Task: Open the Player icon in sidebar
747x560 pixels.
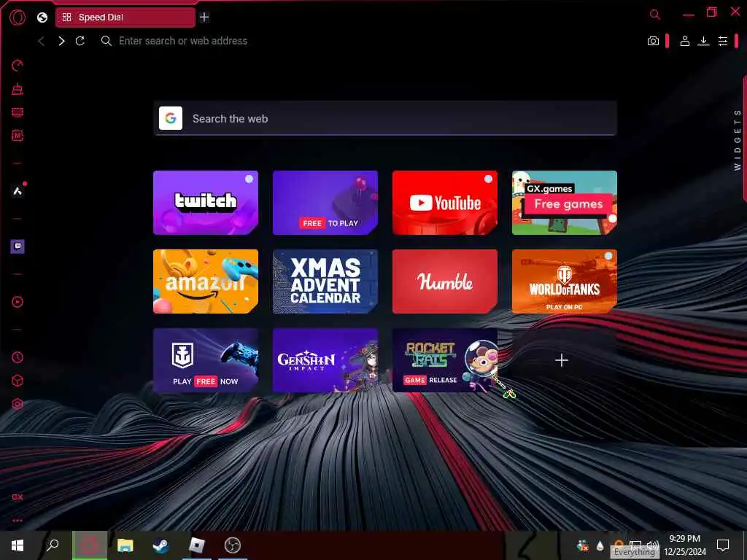Action: [18, 302]
